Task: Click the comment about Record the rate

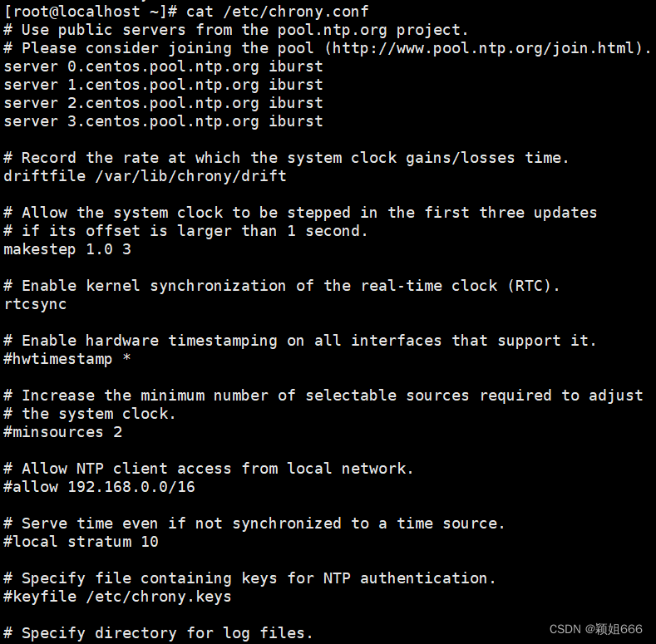Action: point(286,158)
